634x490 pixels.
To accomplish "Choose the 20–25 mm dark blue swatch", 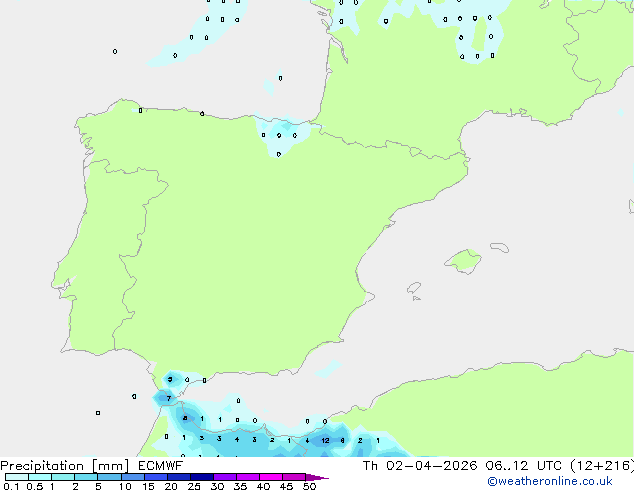I will (x=179, y=477).
